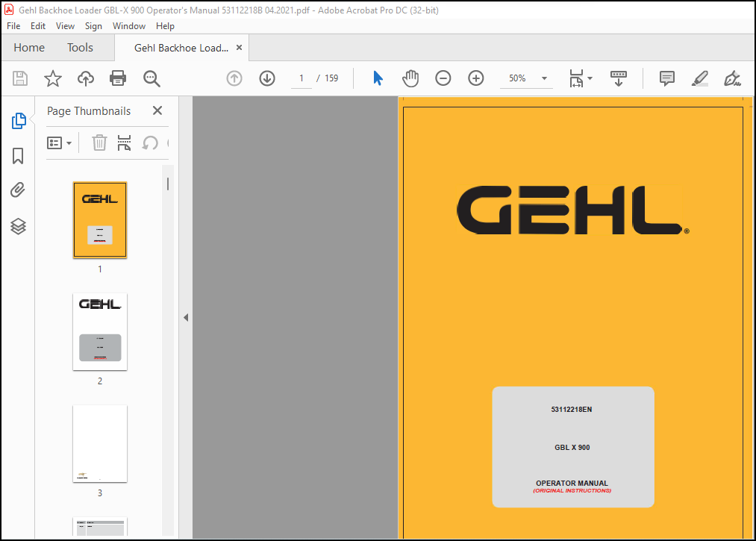This screenshot has height=541, width=756.
Task: Switch to the Tools tab
Action: 80,48
